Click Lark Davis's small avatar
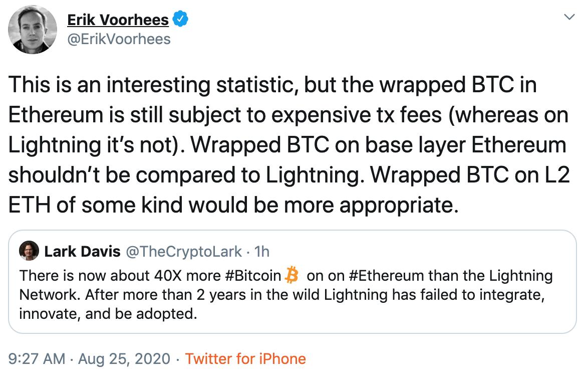This screenshot has width=588, height=379. (x=29, y=251)
